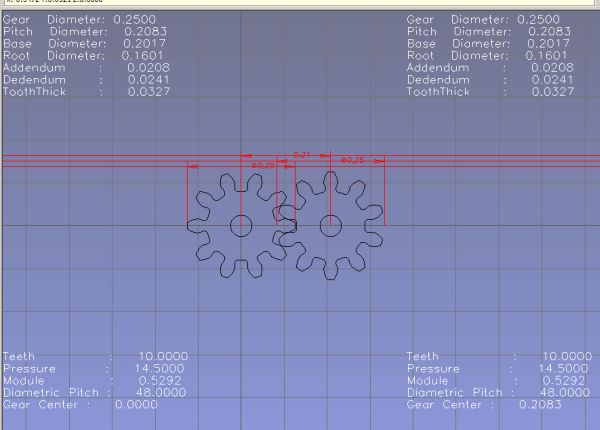Image resolution: width=600 pixels, height=430 pixels.
Task: Pick Root Diameter value 0.1601 in right readout
Action: (546, 56)
